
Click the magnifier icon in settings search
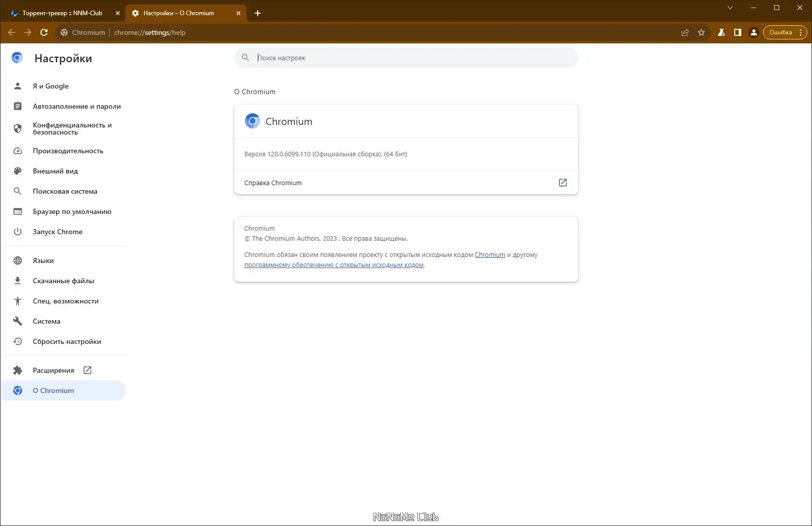click(246, 58)
